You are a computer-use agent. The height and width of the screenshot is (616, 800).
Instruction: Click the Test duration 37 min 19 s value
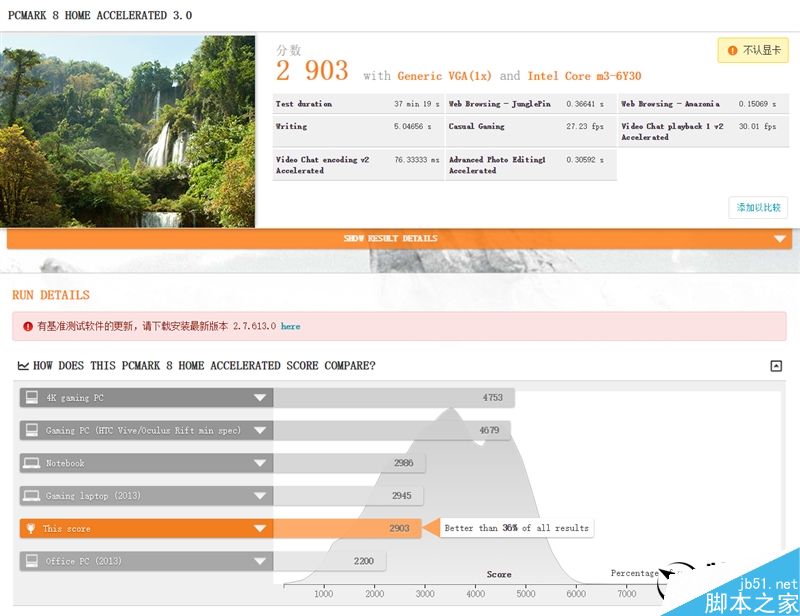417,104
